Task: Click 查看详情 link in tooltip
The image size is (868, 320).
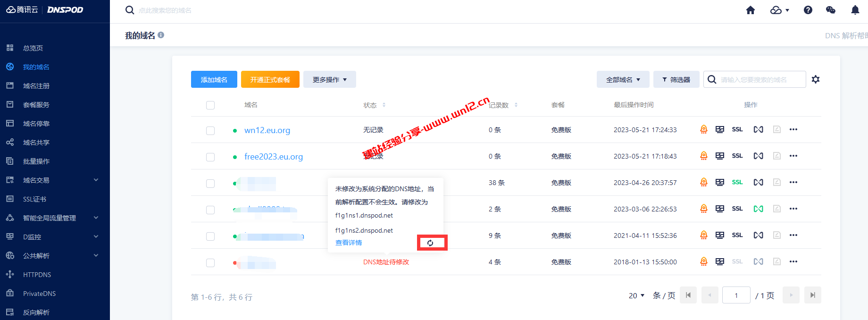Action: [349, 243]
